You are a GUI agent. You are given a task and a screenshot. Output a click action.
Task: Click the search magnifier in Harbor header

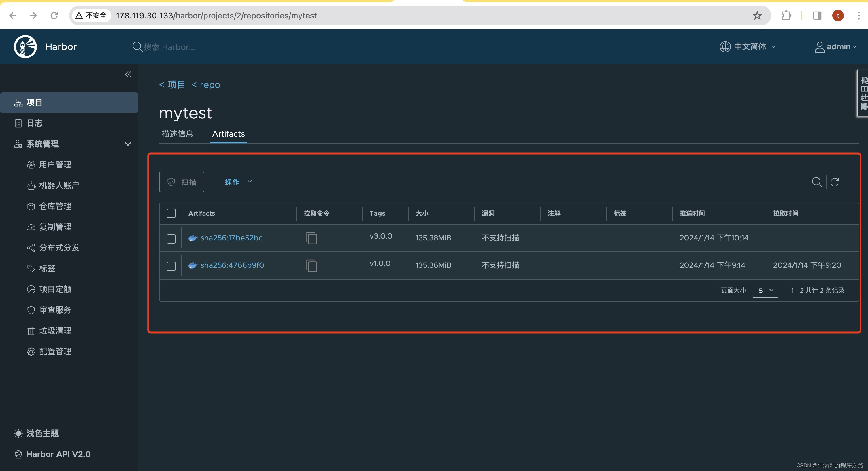click(137, 46)
